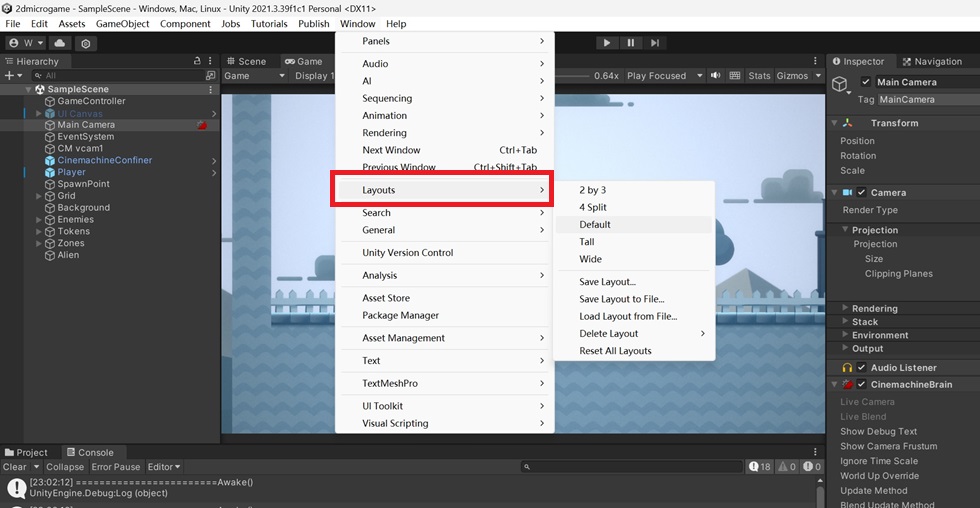Click the CinemachineBrain component icon
Viewport: 980px width, 508px height.
pos(847,384)
